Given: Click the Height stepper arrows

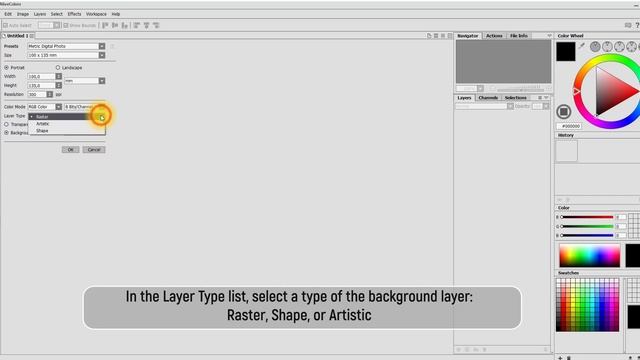Looking at the screenshot, I should click(x=59, y=85).
